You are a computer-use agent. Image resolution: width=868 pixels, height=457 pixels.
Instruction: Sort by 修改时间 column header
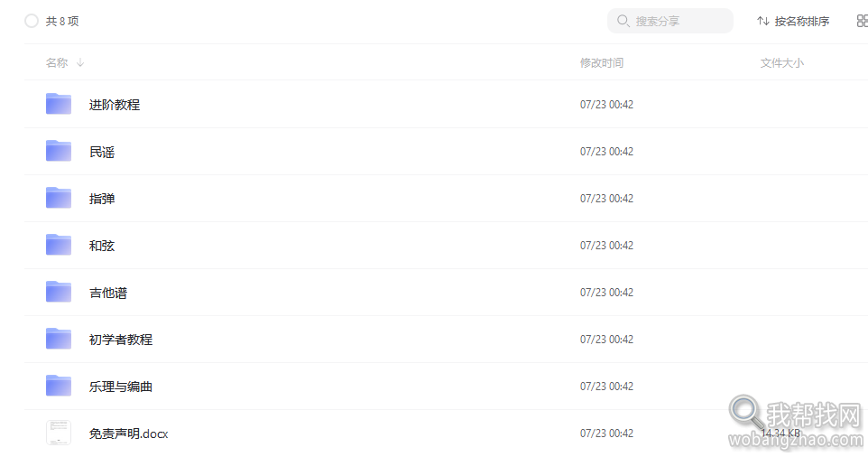pyautogui.click(x=601, y=62)
